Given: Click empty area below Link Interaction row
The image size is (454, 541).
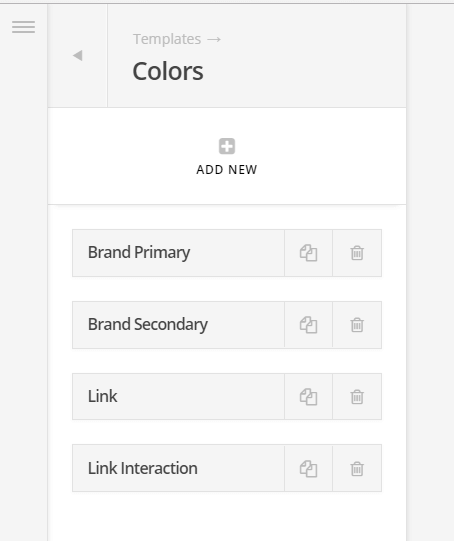Looking at the screenshot, I should click(x=227, y=518).
